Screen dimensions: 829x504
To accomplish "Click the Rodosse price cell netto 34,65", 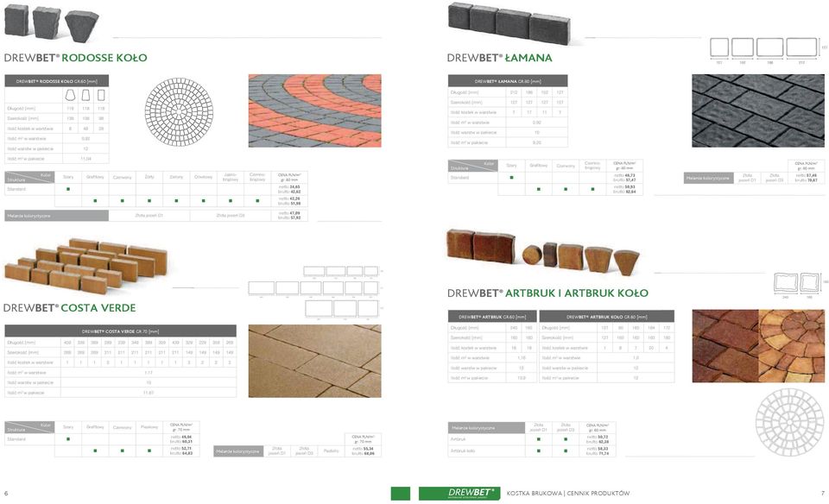I will (289, 189).
